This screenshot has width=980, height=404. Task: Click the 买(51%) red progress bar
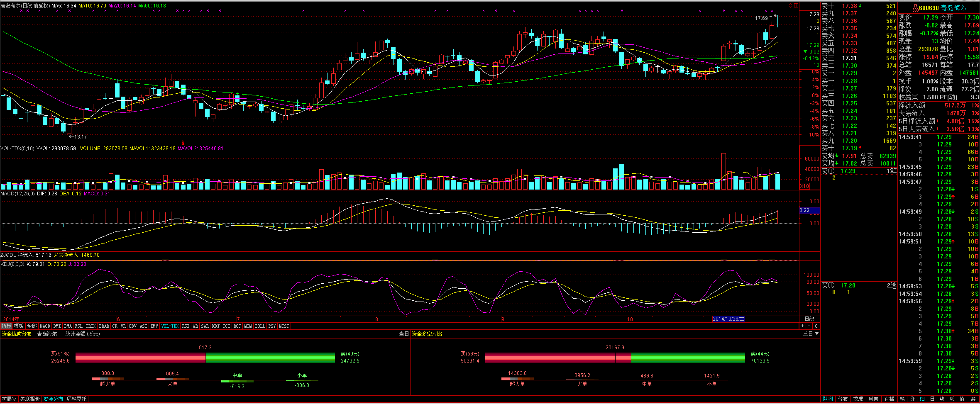point(141,358)
